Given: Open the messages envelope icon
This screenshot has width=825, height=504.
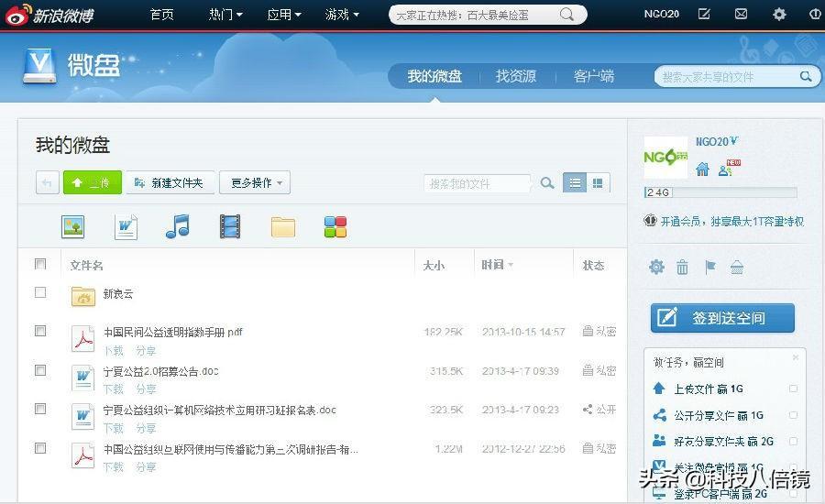Looking at the screenshot, I should tap(741, 15).
